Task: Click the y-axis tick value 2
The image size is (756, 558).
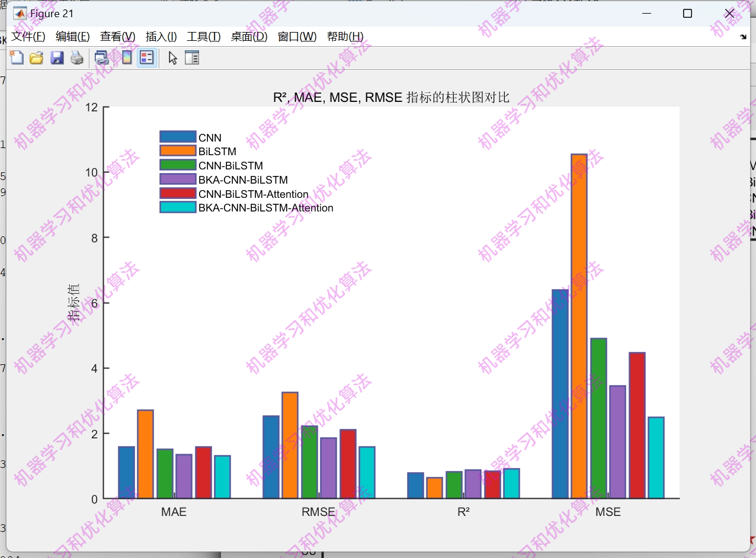Action: click(94, 434)
